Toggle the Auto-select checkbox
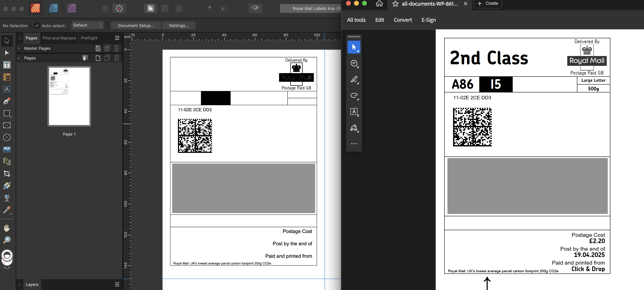644x290 pixels. click(37, 26)
